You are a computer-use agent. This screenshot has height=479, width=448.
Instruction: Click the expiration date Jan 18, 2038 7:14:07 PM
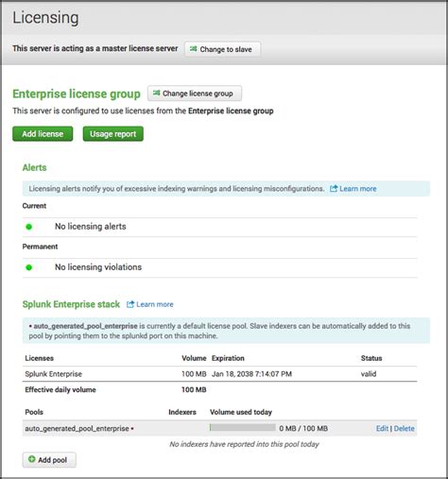click(x=251, y=374)
